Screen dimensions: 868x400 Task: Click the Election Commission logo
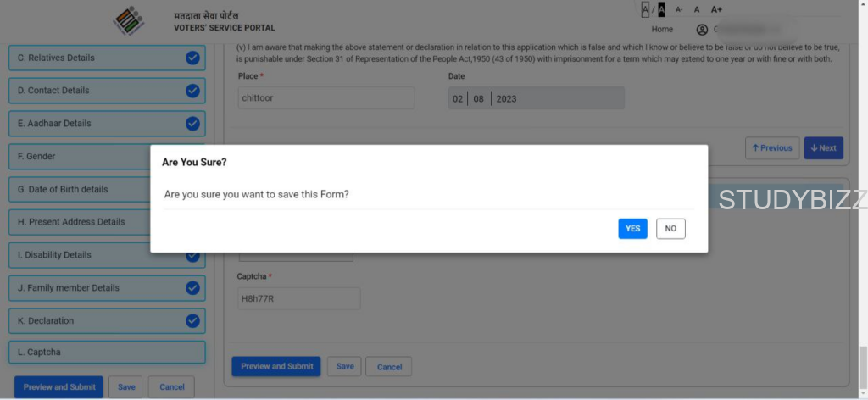[x=129, y=21]
